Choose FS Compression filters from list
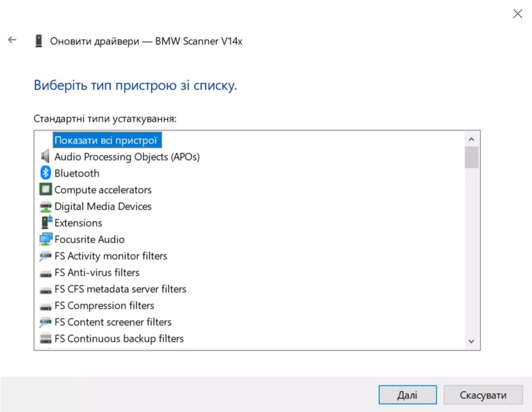This screenshot has height=412, width=532. pos(104,306)
